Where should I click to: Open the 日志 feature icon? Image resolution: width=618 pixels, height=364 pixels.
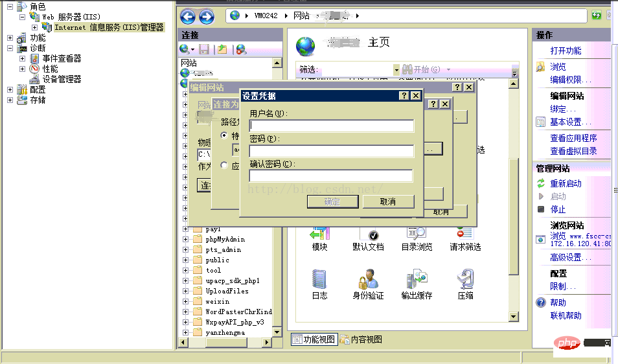[x=319, y=279]
